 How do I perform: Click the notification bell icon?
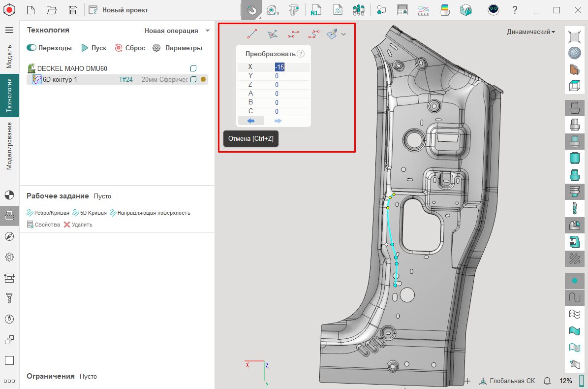pyautogui.click(x=547, y=381)
